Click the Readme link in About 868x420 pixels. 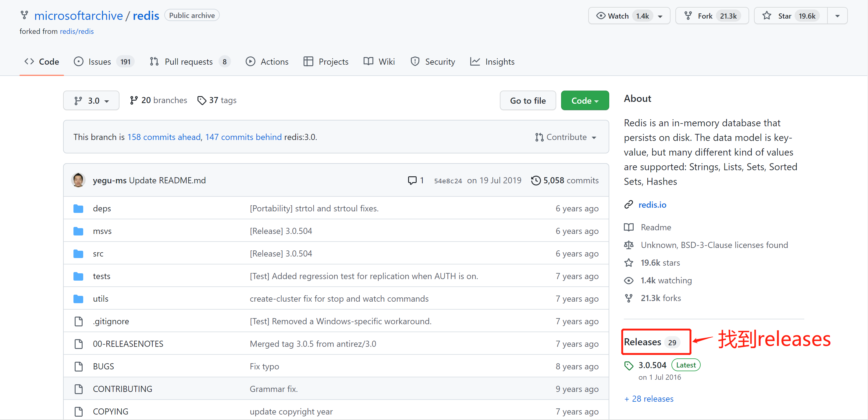point(656,227)
